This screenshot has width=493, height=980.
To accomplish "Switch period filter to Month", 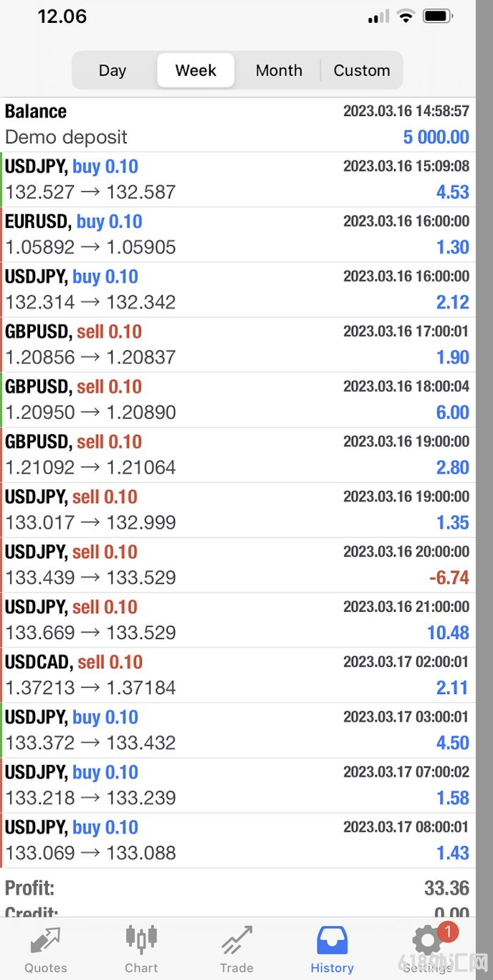I will coord(279,70).
